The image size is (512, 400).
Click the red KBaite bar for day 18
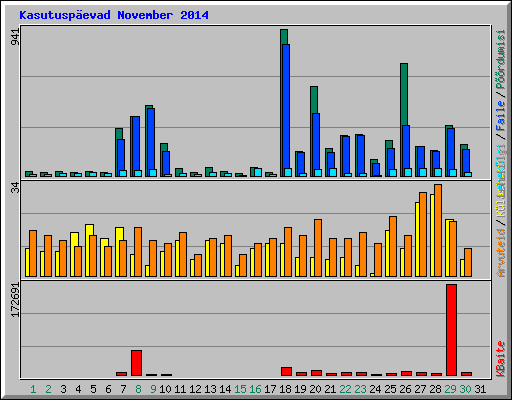tap(286, 372)
